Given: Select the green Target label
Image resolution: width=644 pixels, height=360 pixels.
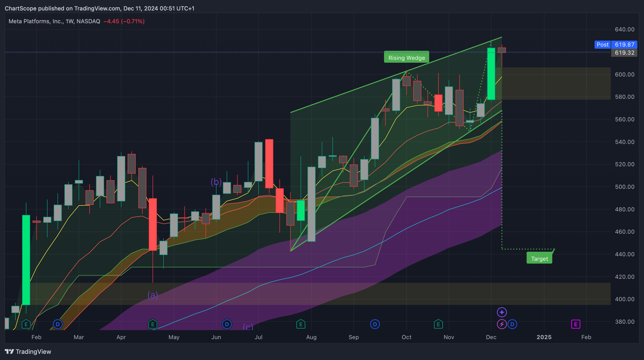Looking at the screenshot, I should click(539, 259).
